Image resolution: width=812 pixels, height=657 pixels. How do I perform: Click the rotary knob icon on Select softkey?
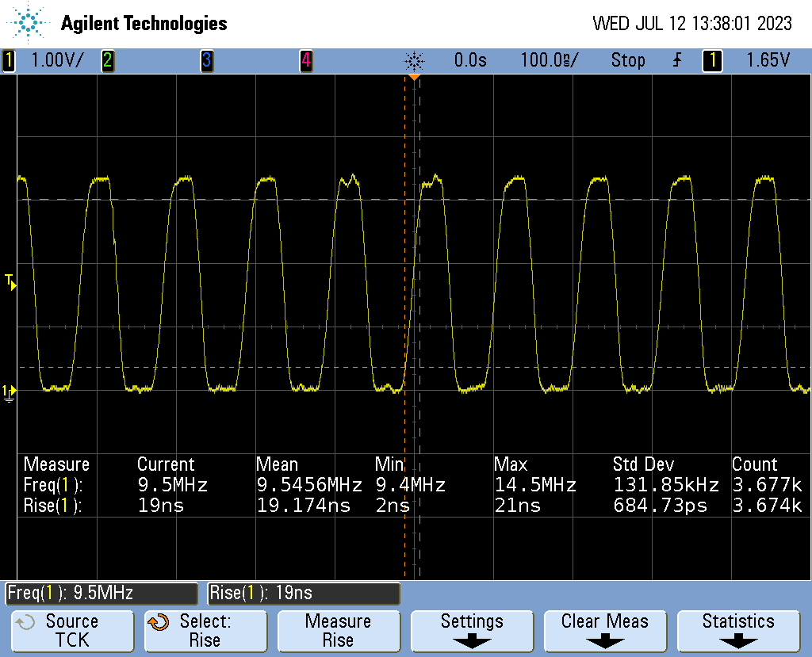click(159, 622)
